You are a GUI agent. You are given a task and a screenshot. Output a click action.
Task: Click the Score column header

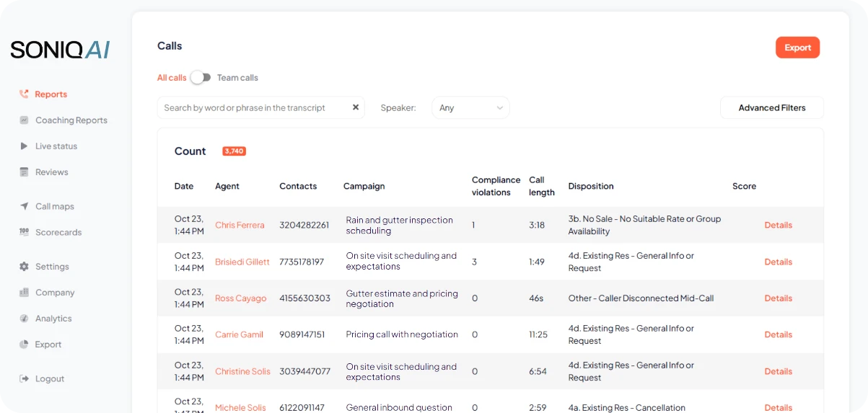(x=744, y=186)
